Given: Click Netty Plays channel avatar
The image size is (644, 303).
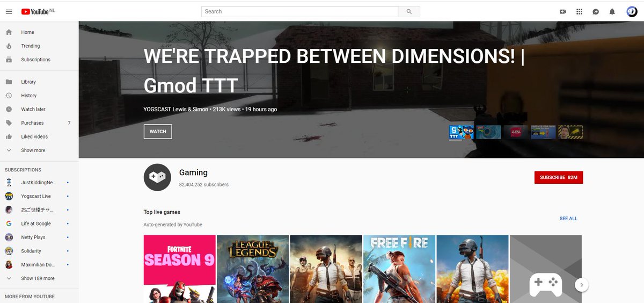Looking at the screenshot, I should tap(9, 237).
